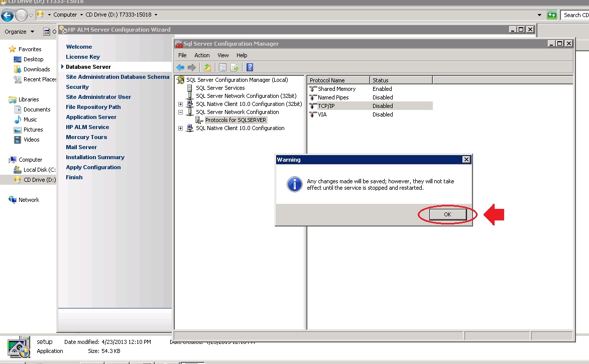Open the Help menu
589x364 pixels.
click(242, 55)
